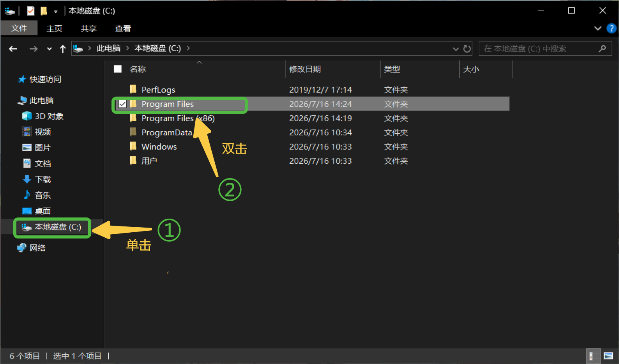
Task: Uncheck the Program Files checkbox
Action: point(122,104)
